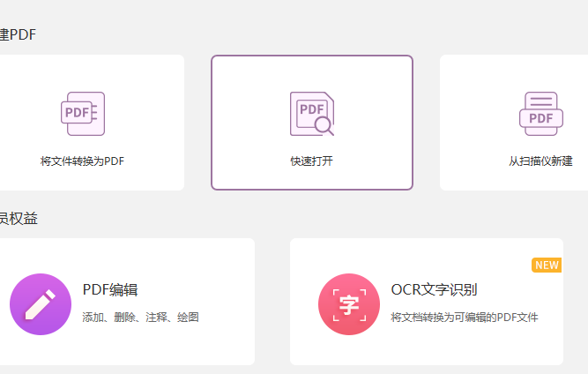588x374 pixels.
Task: Click the quick open PDF magnifier icon
Action: coord(312,114)
